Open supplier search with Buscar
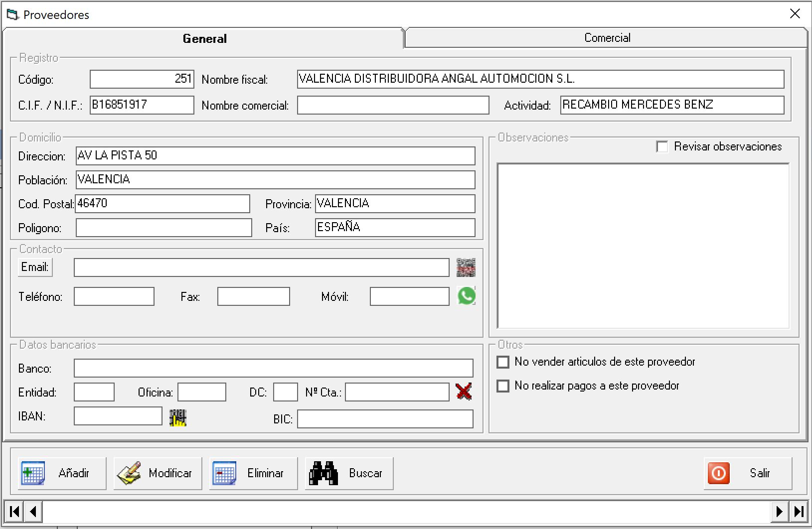This screenshot has height=529, width=812. (349, 473)
